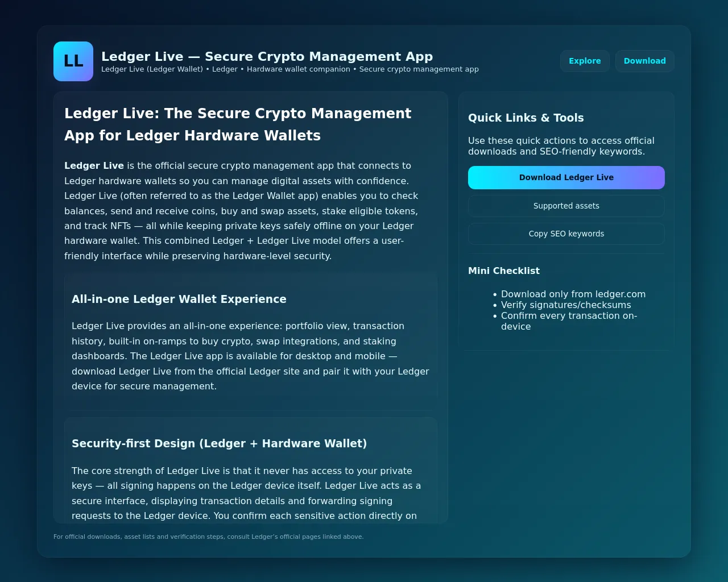Click the Security-first Design section heading
Screen dimensions: 728x582
click(219, 443)
